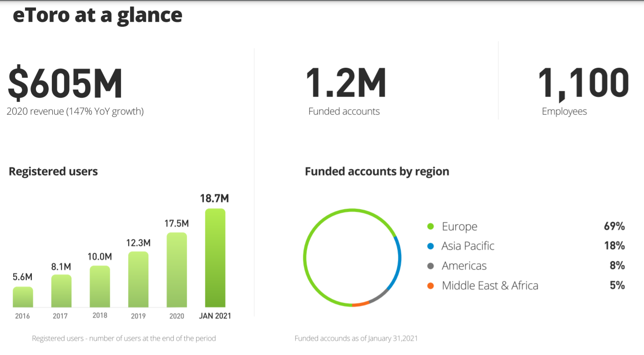Viewport: 644px width, 355px height.
Task: Select the $605M revenue figure
Action: (x=65, y=84)
